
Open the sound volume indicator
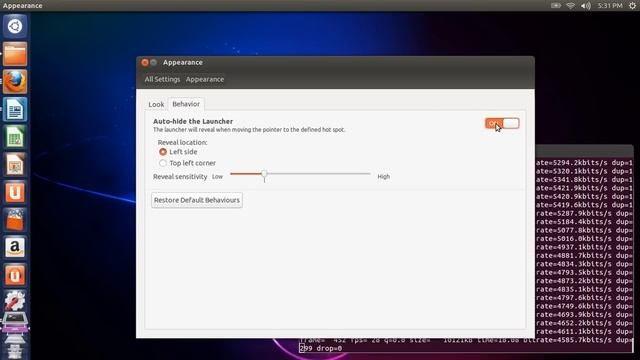tap(586, 5)
